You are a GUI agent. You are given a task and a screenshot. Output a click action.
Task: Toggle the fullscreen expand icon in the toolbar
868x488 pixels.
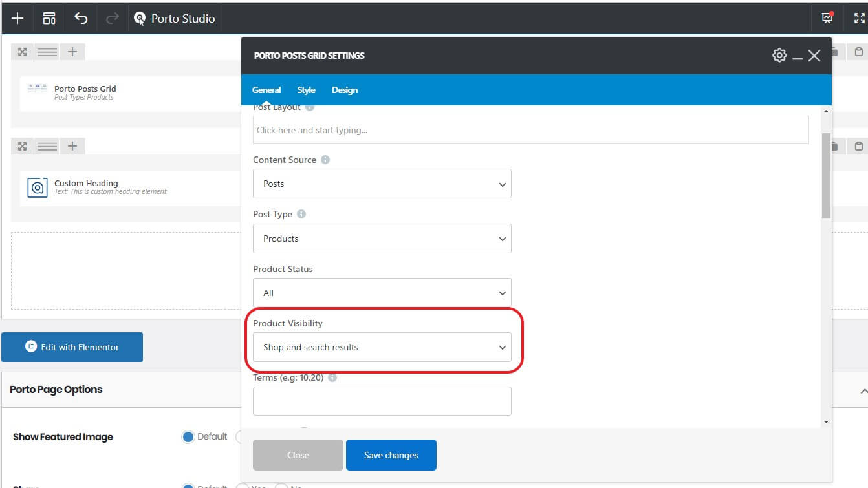coord(859,18)
